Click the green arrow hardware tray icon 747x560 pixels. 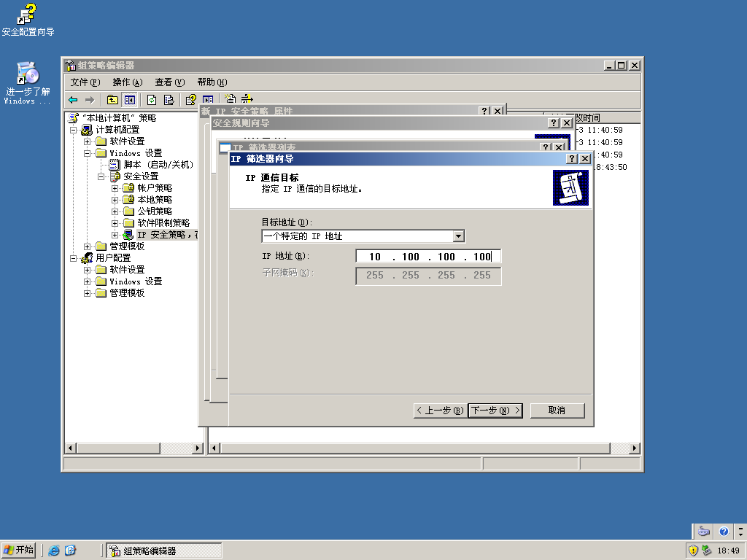706,551
